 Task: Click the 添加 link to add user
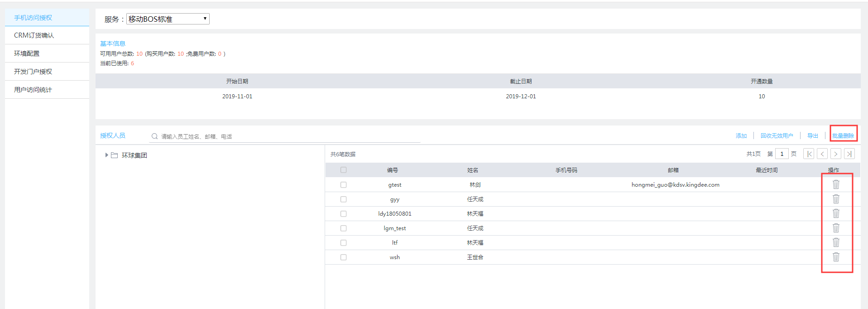pos(741,136)
